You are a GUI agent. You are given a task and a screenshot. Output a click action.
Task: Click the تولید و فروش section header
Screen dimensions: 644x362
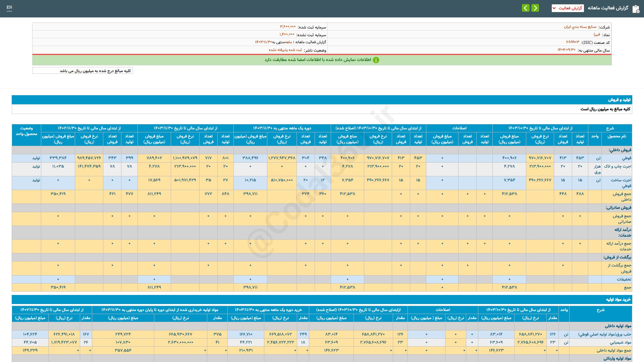[x=619, y=100]
